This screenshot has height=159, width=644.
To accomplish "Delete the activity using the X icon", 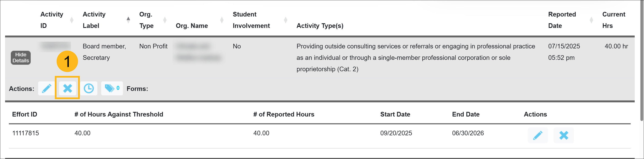I will (x=68, y=88).
